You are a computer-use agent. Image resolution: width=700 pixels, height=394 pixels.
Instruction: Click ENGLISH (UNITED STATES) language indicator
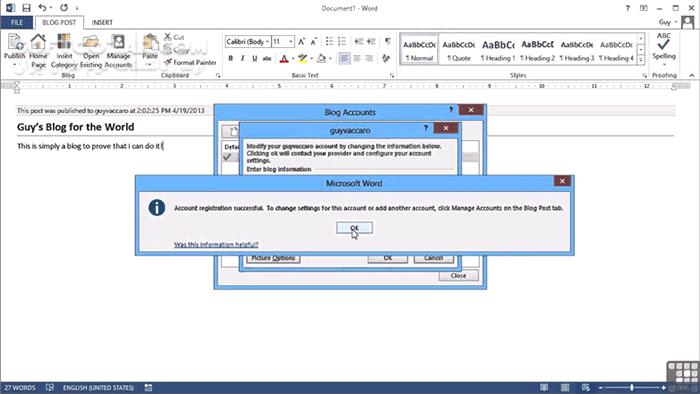tap(98, 387)
